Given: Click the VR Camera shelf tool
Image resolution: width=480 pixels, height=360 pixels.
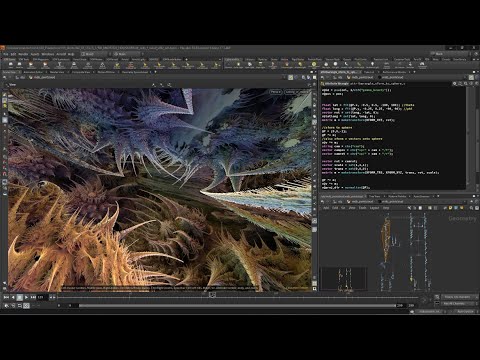Looking at the screenshot, I should click(x=399, y=65).
